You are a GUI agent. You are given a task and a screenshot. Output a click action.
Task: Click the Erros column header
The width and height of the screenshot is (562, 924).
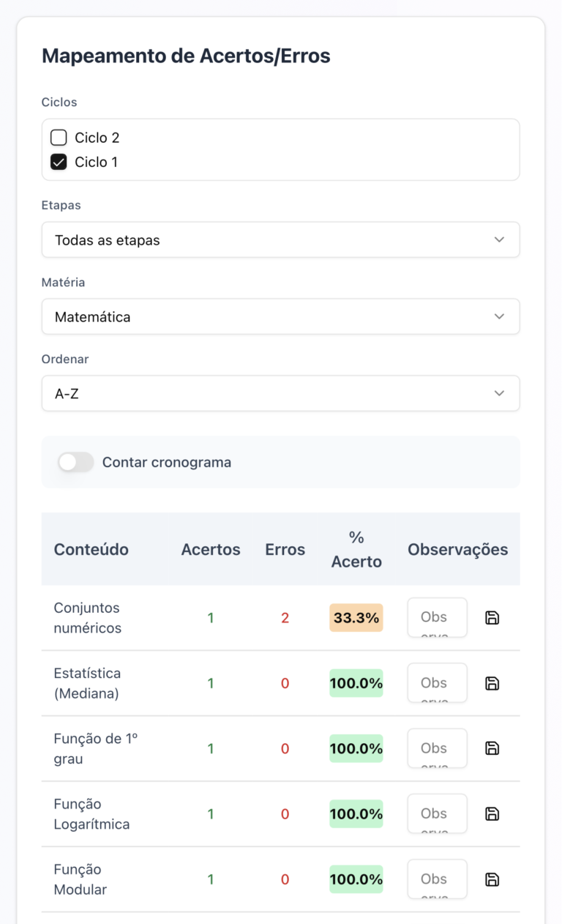pos(285,549)
